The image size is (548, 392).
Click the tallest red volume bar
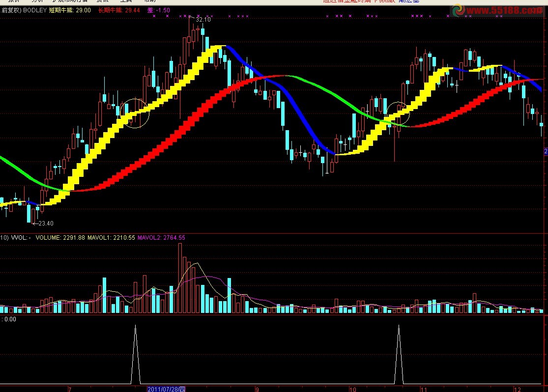pos(180,278)
